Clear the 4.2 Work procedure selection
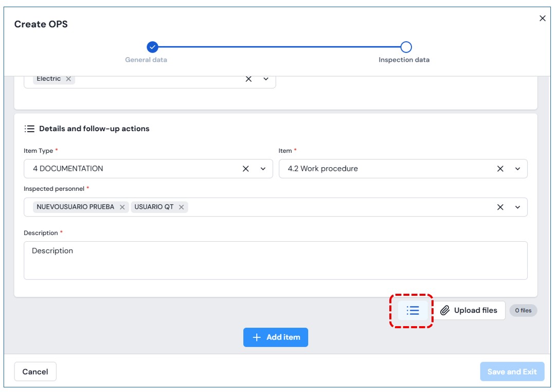The width and height of the screenshot is (557, 392). [500, 169]
